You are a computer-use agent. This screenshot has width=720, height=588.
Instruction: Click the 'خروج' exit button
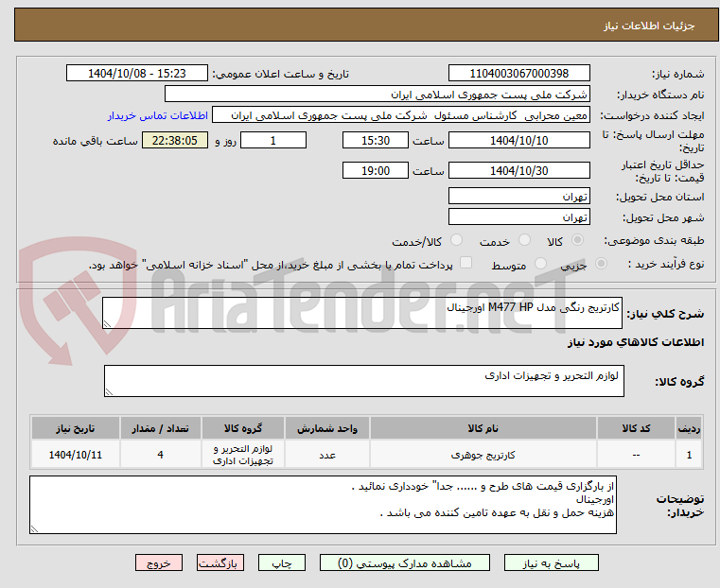click(x=159, y=562)
